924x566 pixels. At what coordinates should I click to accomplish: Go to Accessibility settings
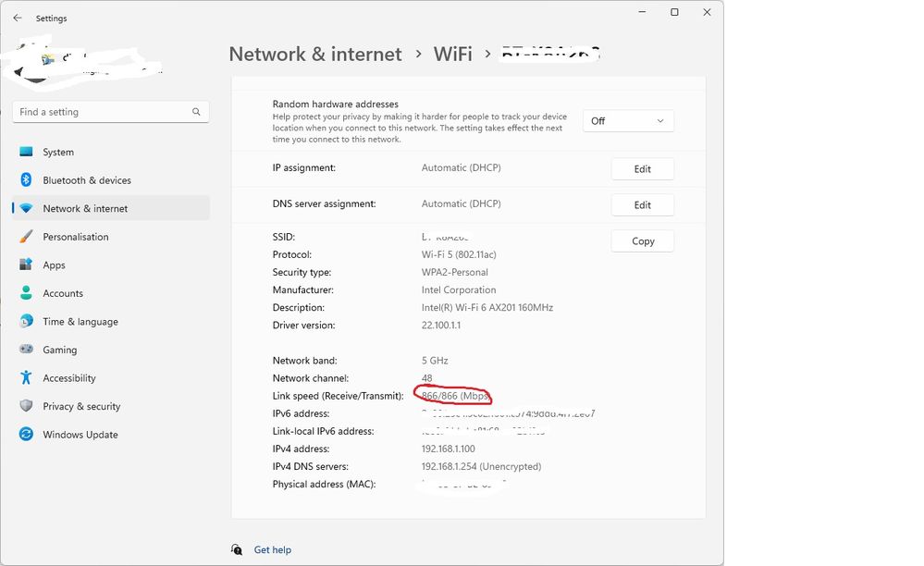[x=68, y=378]
